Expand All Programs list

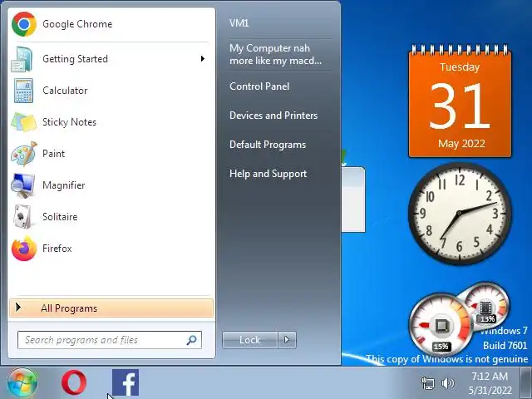coord(111,308)
